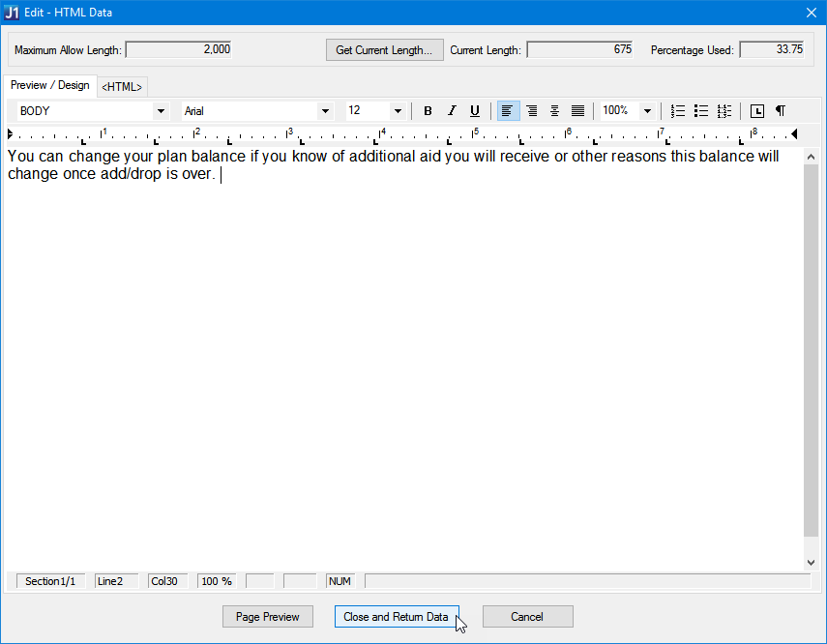The width and height of the screenshot is (827, 644).
Task: Toggle underline formatting
Action: [x=475, y=111]
